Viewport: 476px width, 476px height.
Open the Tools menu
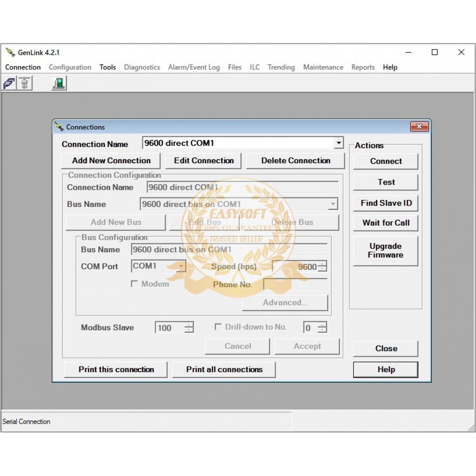[x=108, y=67]
